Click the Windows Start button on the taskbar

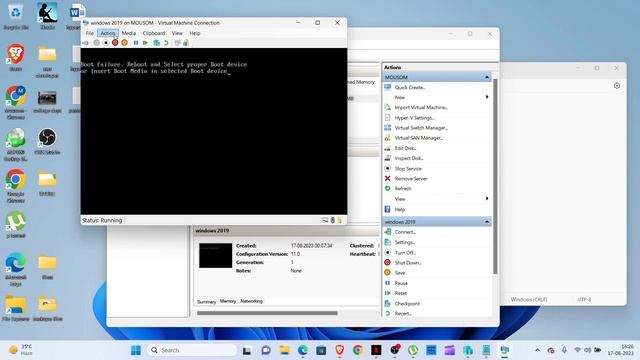click(136, 350)
